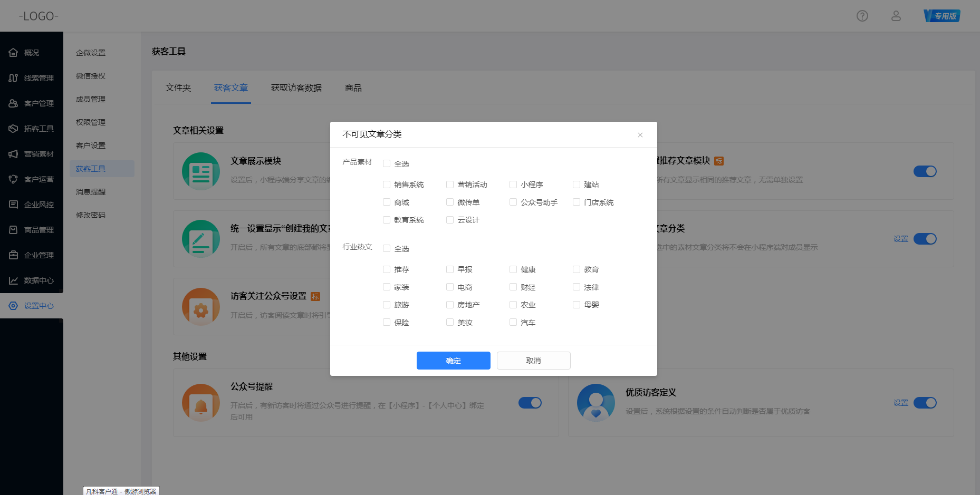Screen dimensions: 980x495
Task: Click 设置 link for 优质访客定义
Action: coord(900,403)
